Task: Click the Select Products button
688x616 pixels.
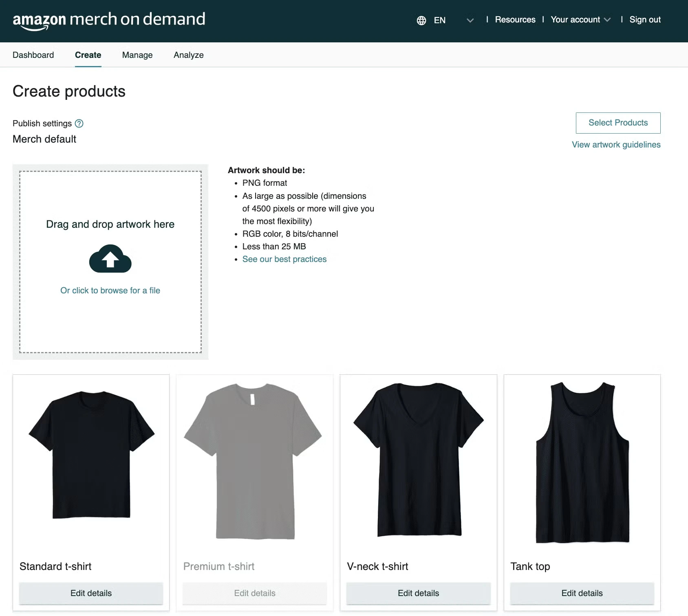Action: (x=617, y=123)
